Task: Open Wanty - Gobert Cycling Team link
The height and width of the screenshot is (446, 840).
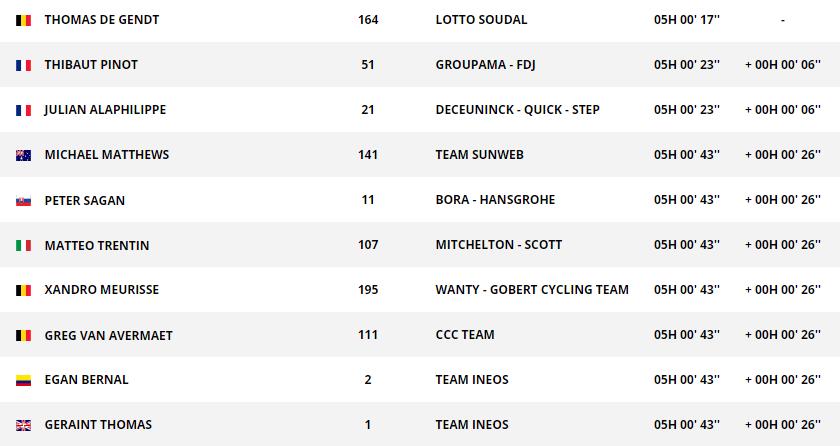Action: point(532,290)
